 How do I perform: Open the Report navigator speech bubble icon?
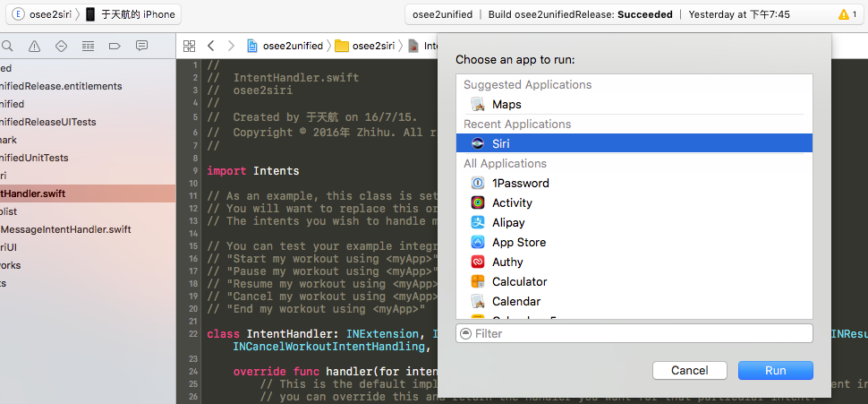tap(141, 46)
